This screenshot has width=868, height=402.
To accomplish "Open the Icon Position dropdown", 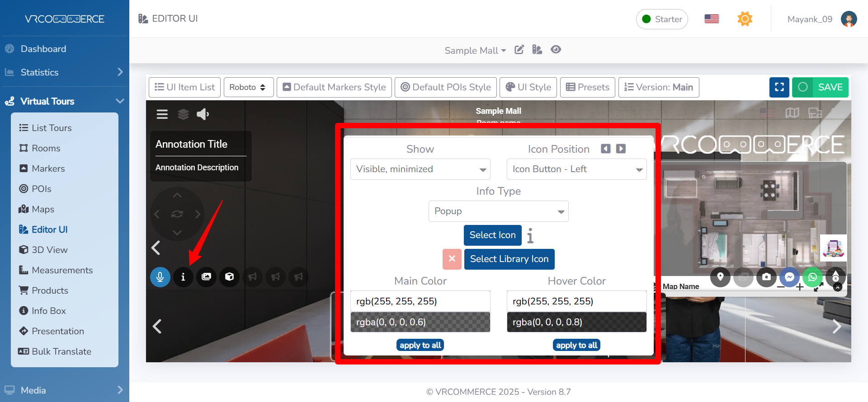I will (x=576, y=169).
